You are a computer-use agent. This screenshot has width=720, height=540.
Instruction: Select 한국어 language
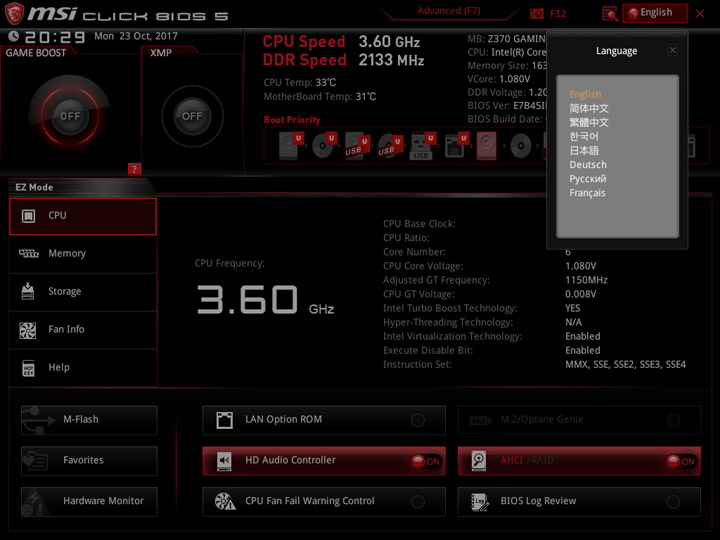[584, 136]
